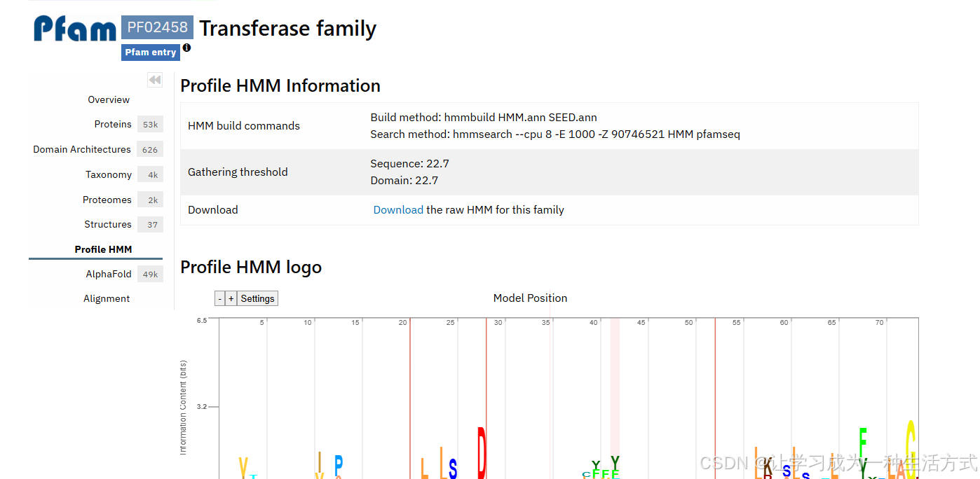Click the Build method hmmbuild text
This screenshot has width=980, height=479.
(x=484, y=117)
